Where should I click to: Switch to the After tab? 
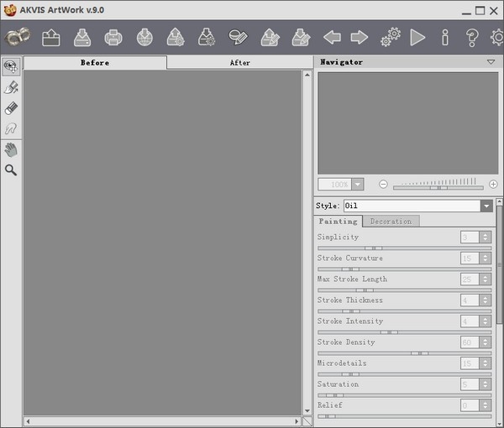240,62
